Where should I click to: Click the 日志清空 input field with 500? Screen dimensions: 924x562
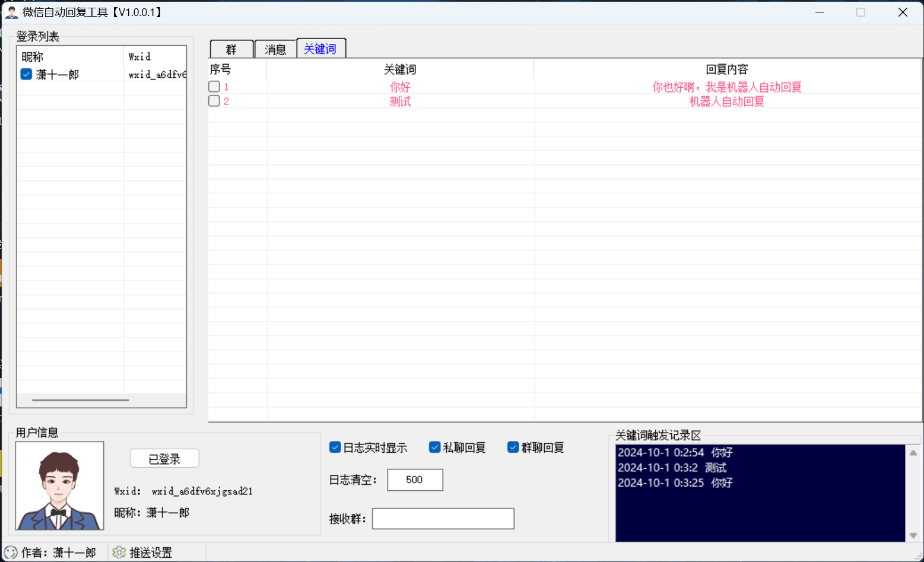[x=415, y=480]
